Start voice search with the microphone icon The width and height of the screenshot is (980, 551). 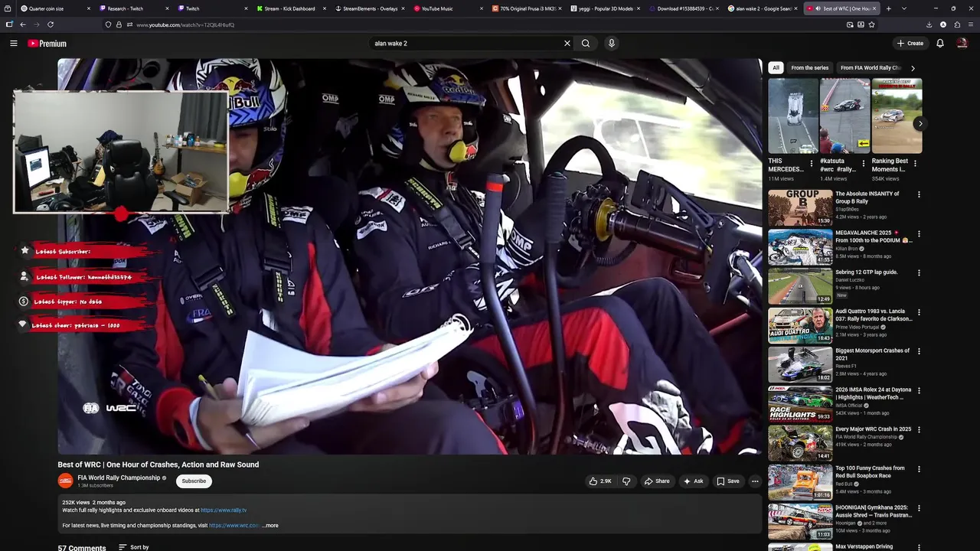click(x=611, y=44)
